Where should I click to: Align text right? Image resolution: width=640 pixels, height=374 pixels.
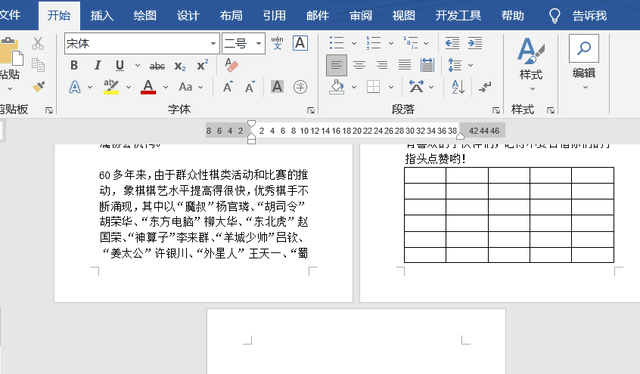coord(382,65)
